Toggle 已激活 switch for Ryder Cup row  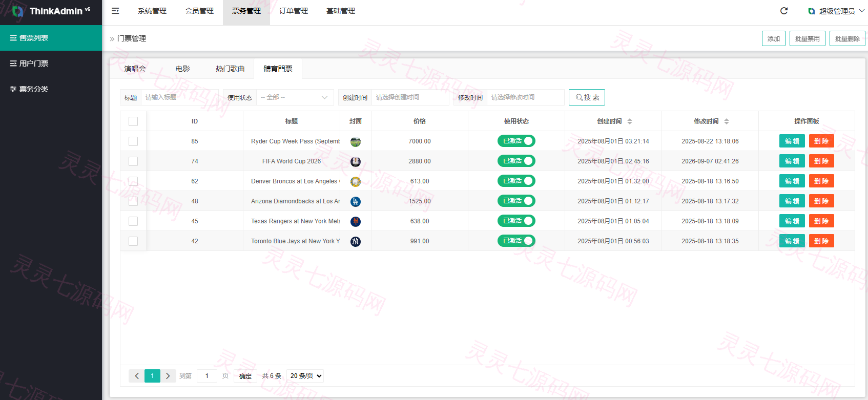[x=516, y=141]
